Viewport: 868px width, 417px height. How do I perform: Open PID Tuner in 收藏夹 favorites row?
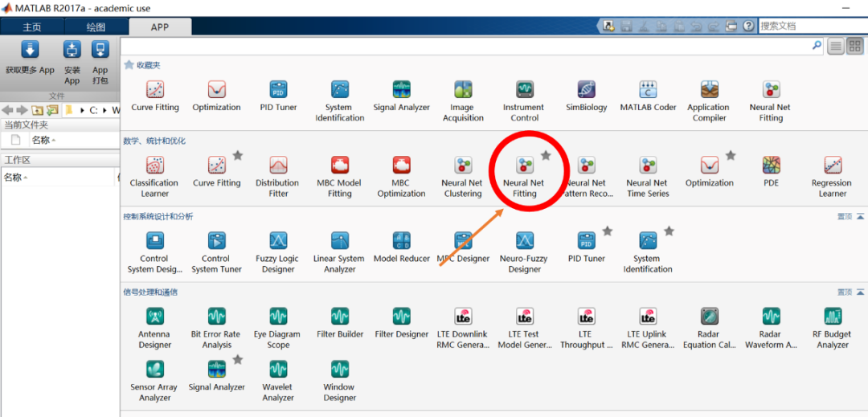278,96
